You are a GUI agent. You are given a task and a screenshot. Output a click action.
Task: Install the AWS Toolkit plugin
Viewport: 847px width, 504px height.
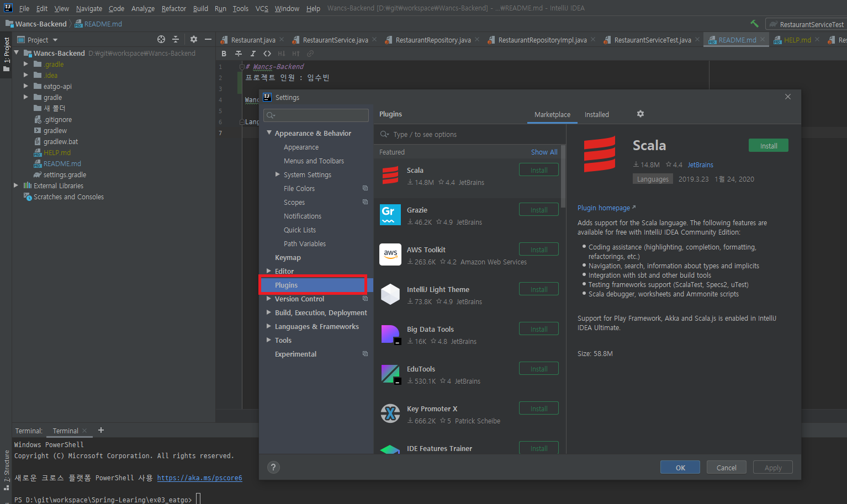click(539, 250)
